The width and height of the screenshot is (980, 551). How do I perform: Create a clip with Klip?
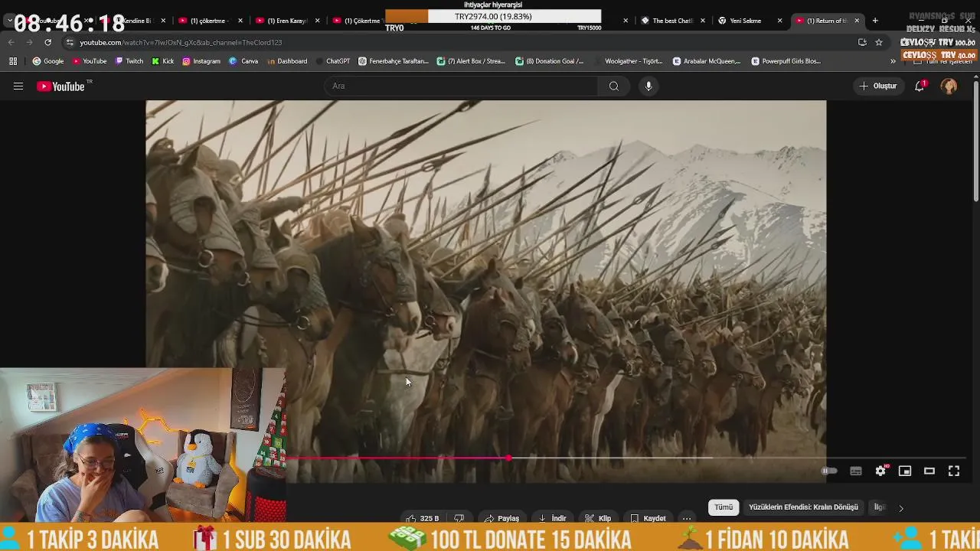(x=597, y=518)
